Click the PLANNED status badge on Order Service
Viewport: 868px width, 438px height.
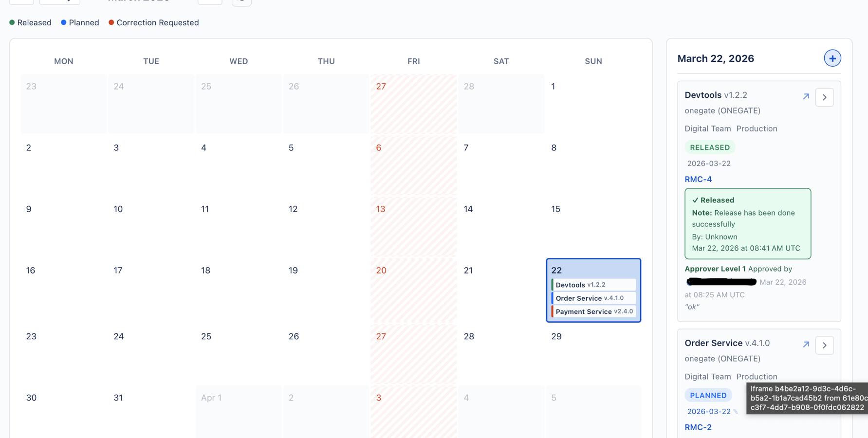[x=708, y=395]
